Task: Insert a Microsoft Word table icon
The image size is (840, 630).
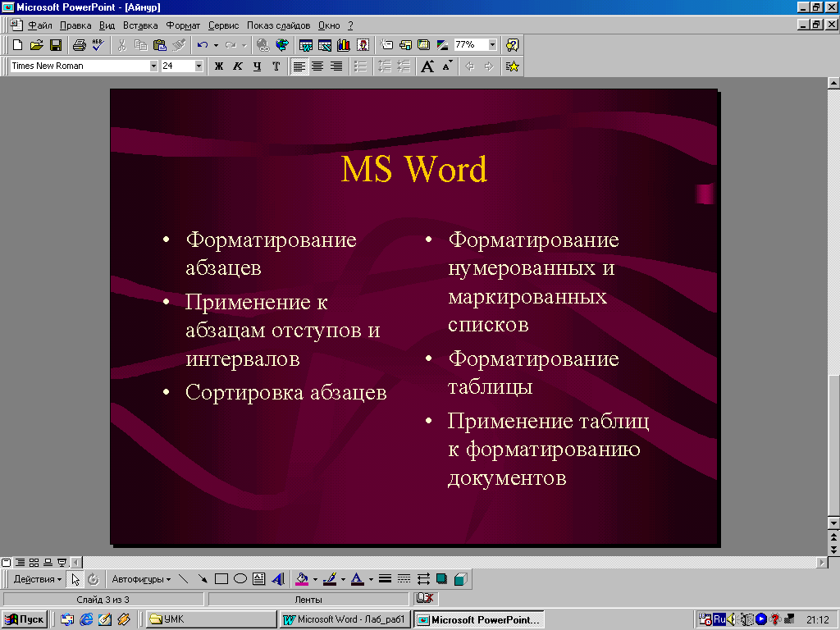Action: [x=306, y=45]
